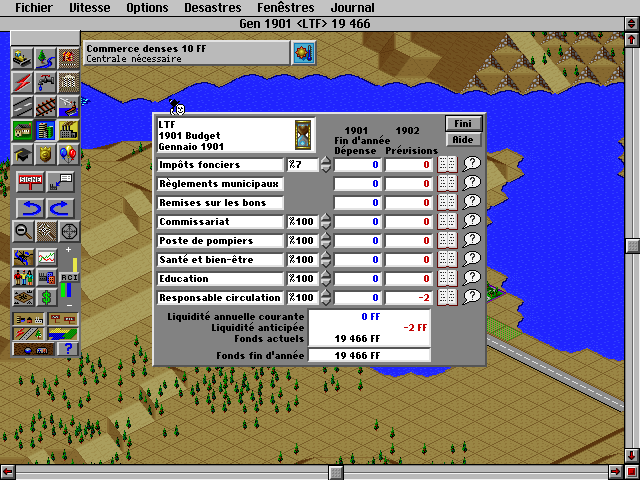Rotate the map clockwise
This screenshot has width=640, height=480.
(60, 208)
